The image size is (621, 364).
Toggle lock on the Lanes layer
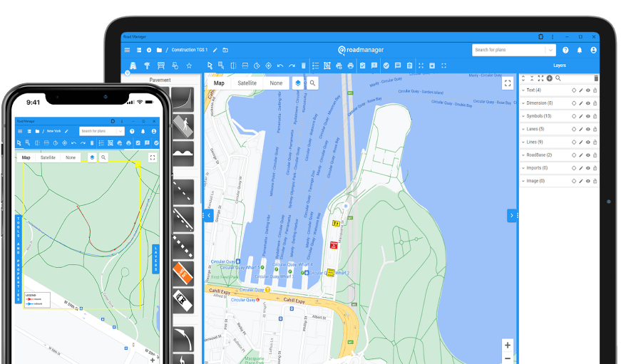coord(595,129)
